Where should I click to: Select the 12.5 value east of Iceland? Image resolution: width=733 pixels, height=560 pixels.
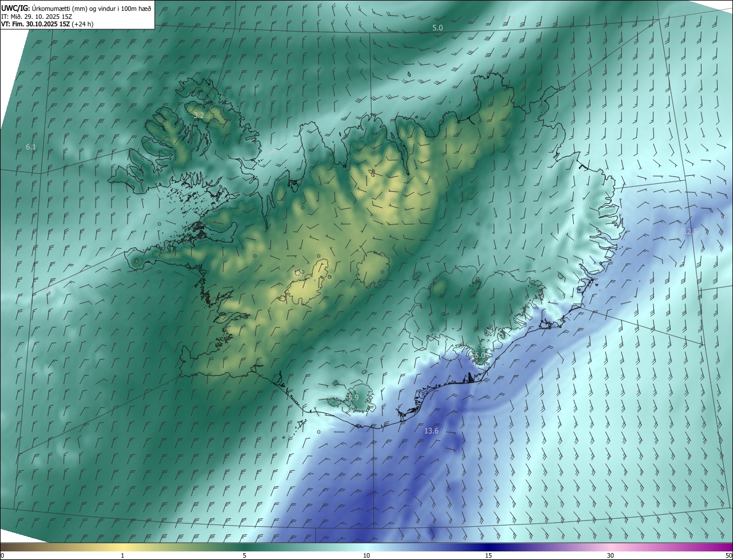tap(691, 232)
